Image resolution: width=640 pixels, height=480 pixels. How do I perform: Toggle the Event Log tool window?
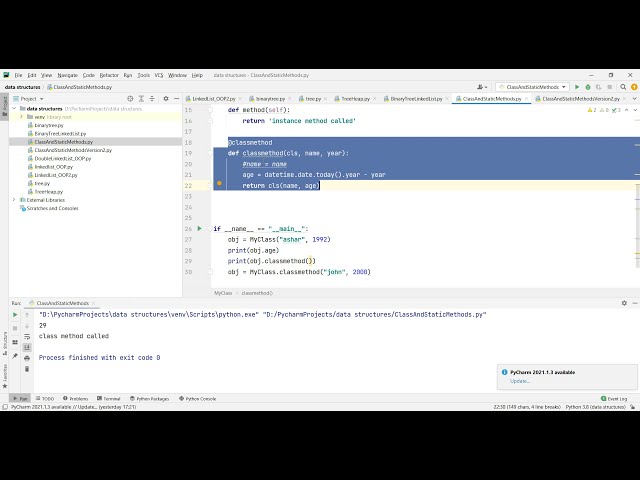tap(615, 398)
